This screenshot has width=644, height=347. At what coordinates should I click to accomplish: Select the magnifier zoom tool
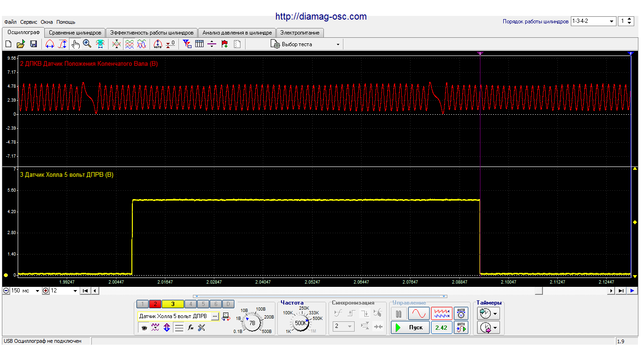click(x=87, y=44)
